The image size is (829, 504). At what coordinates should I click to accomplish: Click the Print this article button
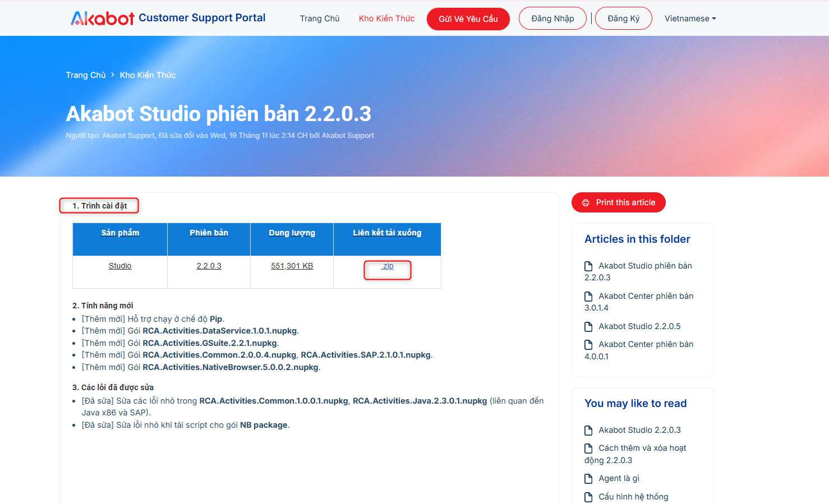click(619, 202)
